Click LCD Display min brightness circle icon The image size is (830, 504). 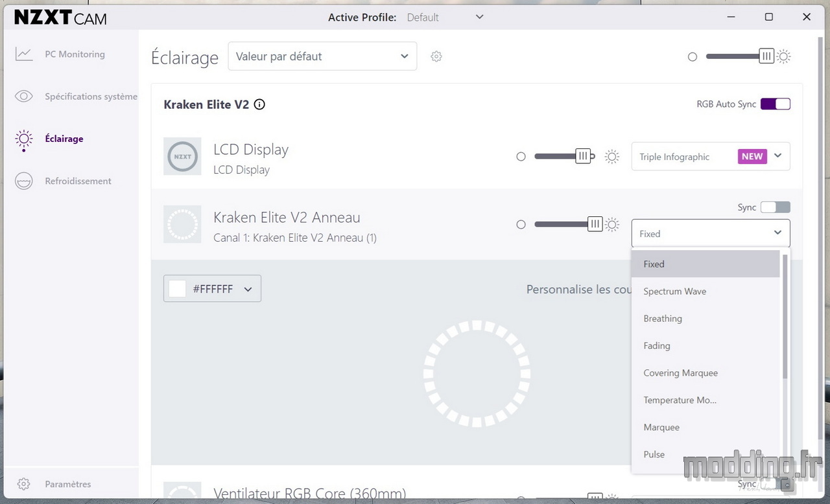pyautogui.click(x=521, y=156)
